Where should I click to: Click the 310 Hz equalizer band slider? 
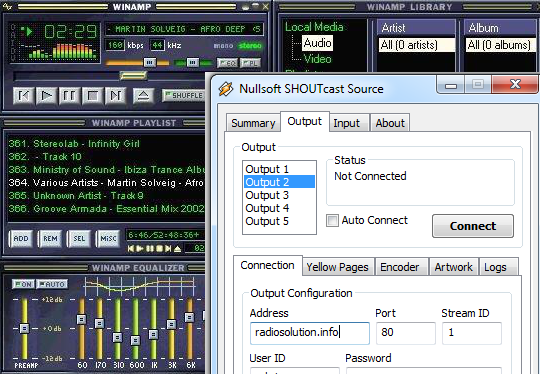tap(117, 329)
